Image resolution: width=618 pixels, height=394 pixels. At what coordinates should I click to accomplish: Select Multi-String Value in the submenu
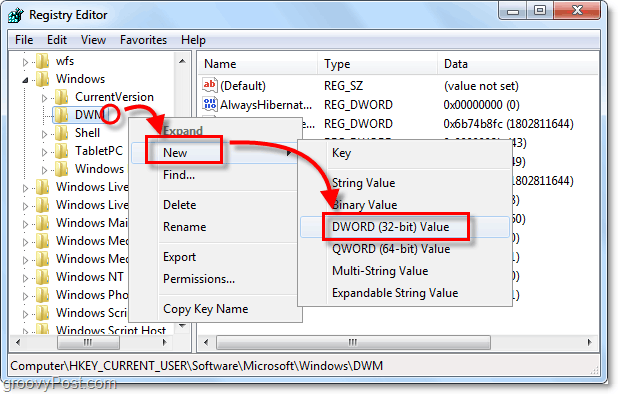tap(405, 271)
